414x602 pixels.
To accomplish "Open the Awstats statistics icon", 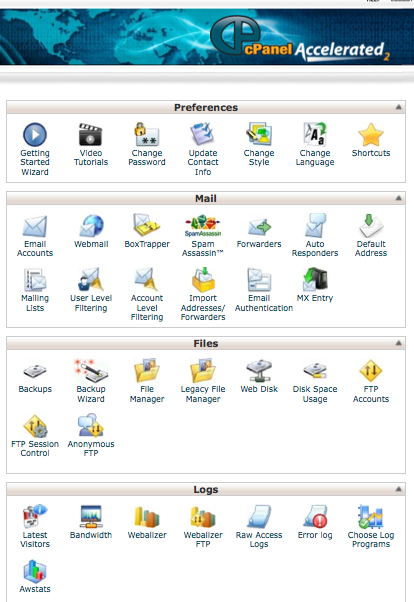I will (x=35, y=571).
